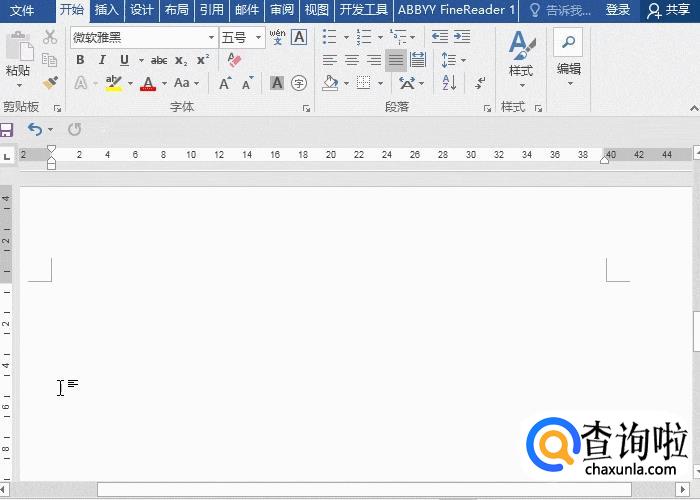Image resolution: width=700 pixels, height=500 pixels.
Task: Open Font dialog launcher in 字体
Action: [306, 108]
